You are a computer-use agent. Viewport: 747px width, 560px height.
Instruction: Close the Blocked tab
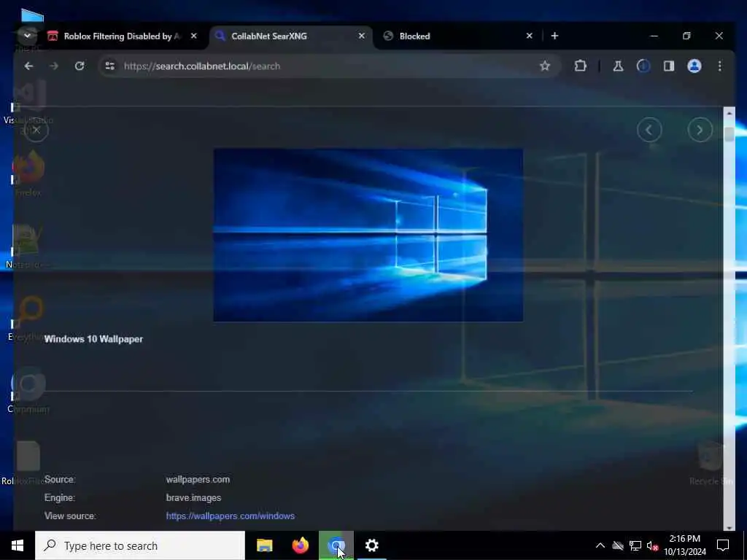point(530,36)
